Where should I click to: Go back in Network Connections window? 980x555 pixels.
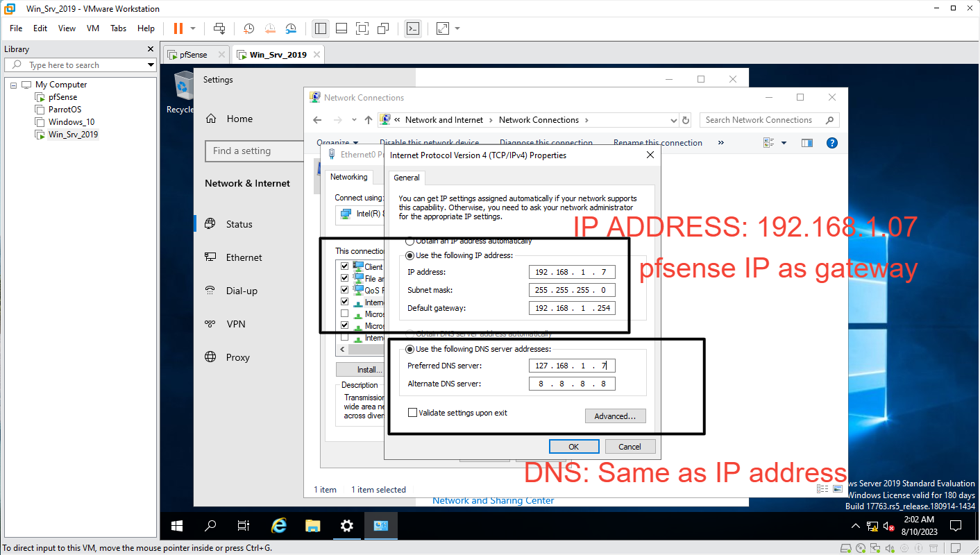click(317, 120)
